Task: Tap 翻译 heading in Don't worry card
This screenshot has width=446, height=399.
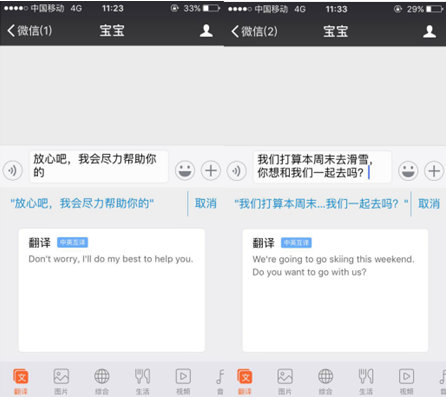Action: [39, 243]
